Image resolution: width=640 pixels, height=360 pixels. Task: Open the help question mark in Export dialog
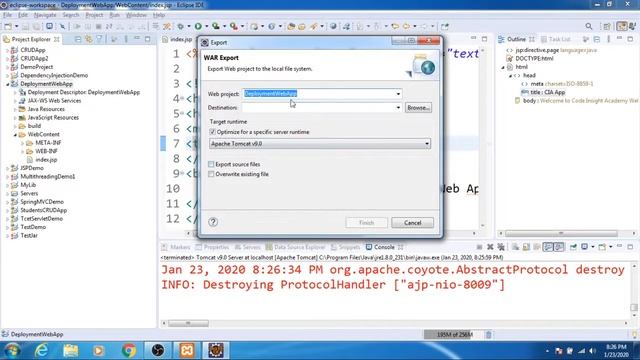pyautogui.click(x=213, y=222)
